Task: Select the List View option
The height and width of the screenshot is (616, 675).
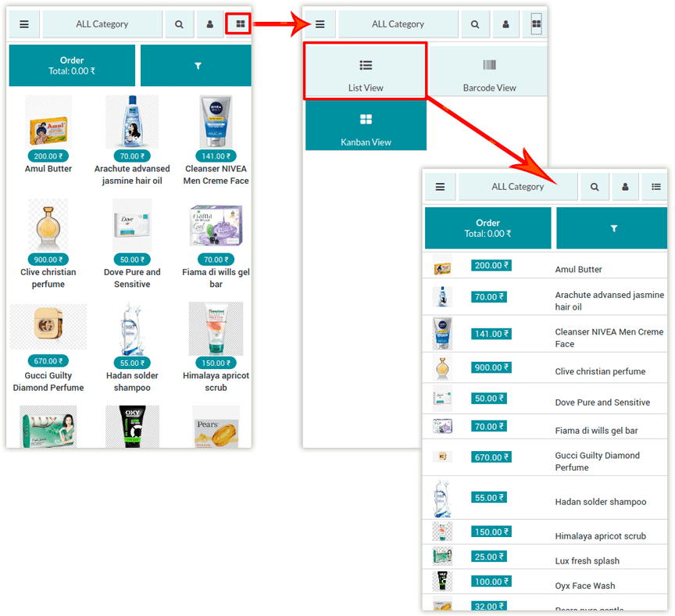Action: pyautogui.click(x=366, y=72)
